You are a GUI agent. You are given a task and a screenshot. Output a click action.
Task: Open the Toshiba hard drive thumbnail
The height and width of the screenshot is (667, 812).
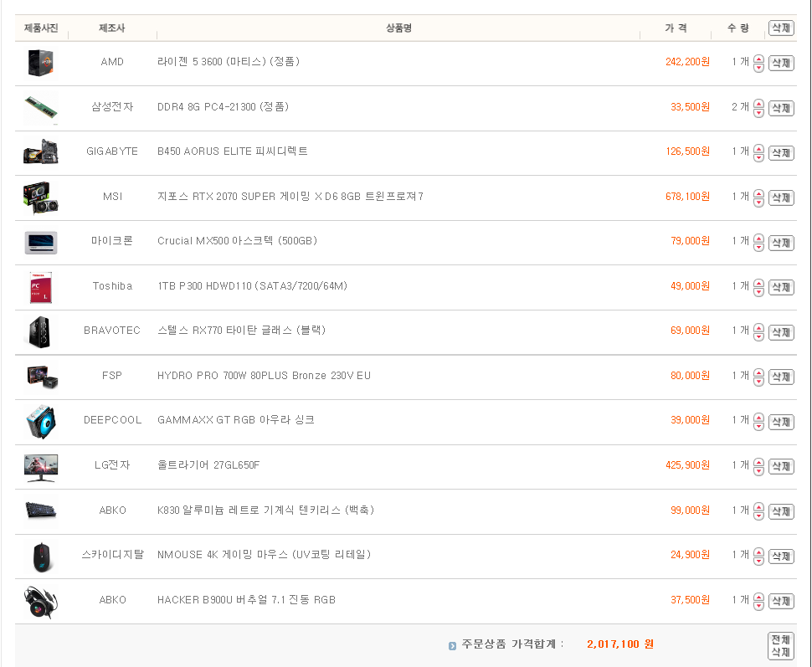click(41, 287)
